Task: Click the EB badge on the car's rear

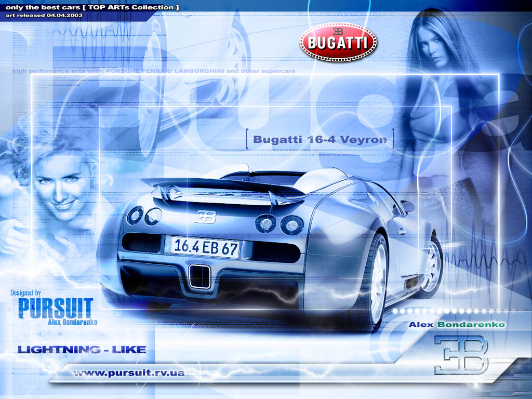Action: (x=206, y=217)
